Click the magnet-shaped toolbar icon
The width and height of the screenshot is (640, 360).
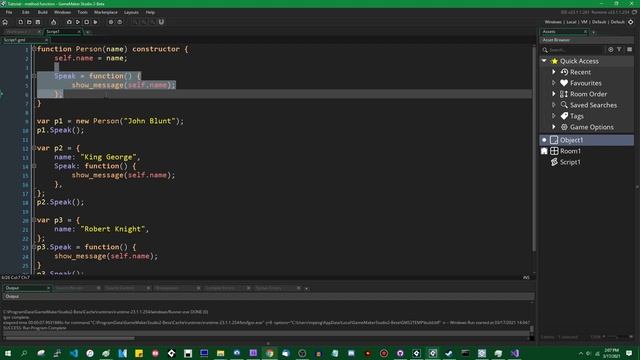point(161,22)
